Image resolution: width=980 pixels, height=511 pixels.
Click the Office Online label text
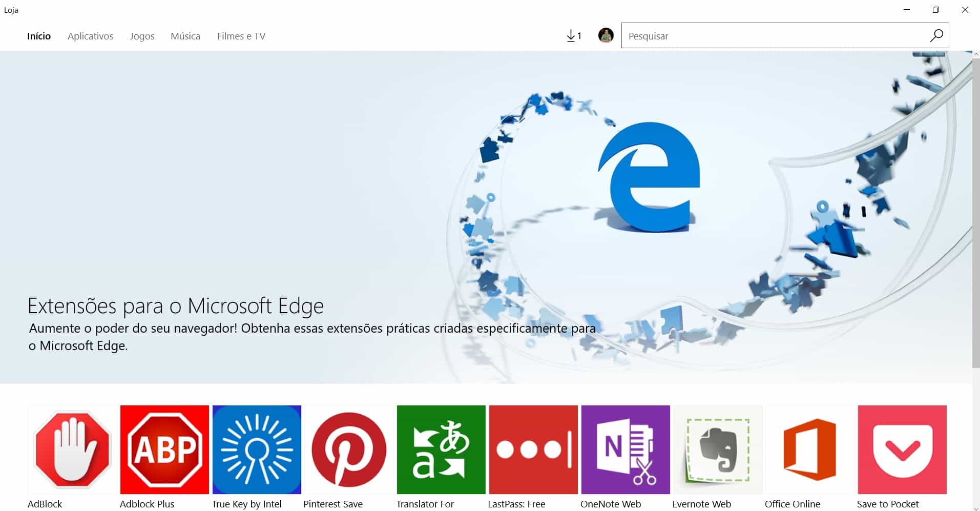click(793, 504)
